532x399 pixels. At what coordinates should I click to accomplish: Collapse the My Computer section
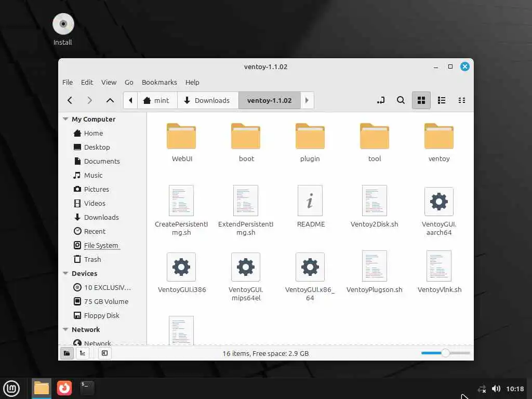(65, 119)
